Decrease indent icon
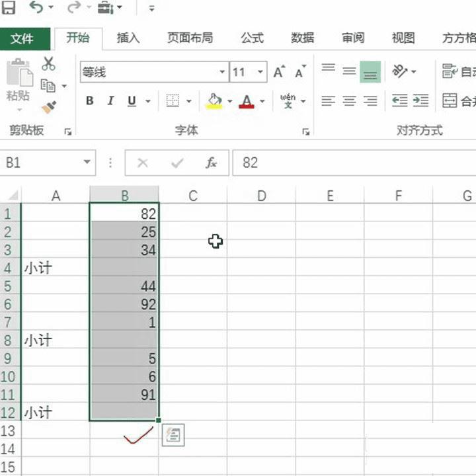 399,100
